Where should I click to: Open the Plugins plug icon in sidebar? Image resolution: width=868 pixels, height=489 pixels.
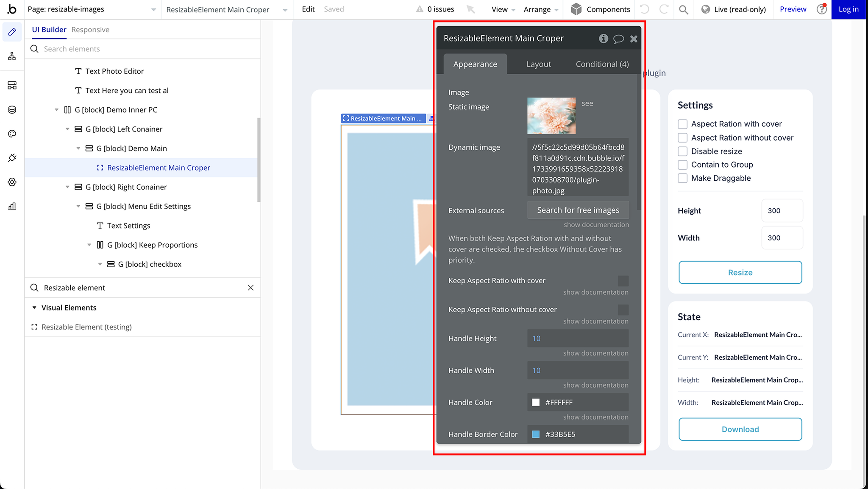pos(12,158)
